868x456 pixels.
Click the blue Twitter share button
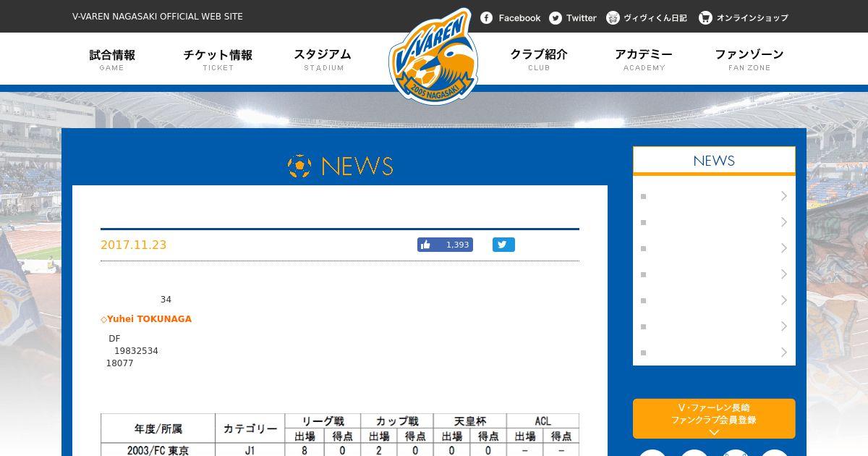coord(503,245)
